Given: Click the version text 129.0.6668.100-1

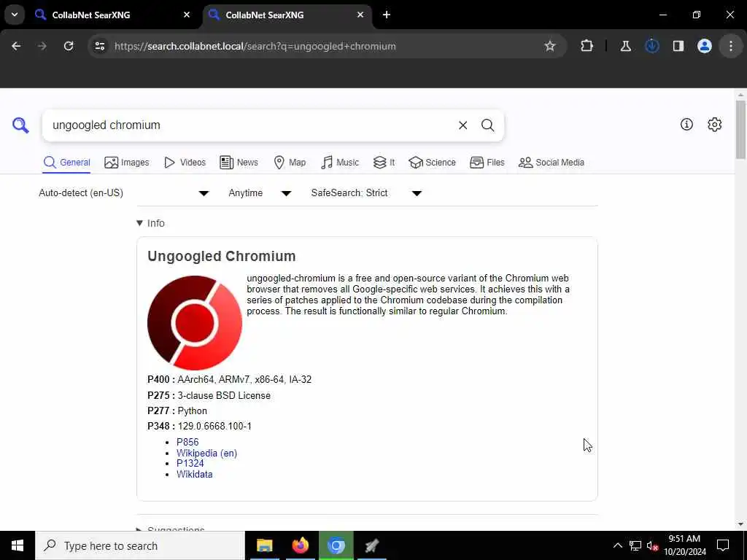Looking at the screenshot, I should (214, 426).
